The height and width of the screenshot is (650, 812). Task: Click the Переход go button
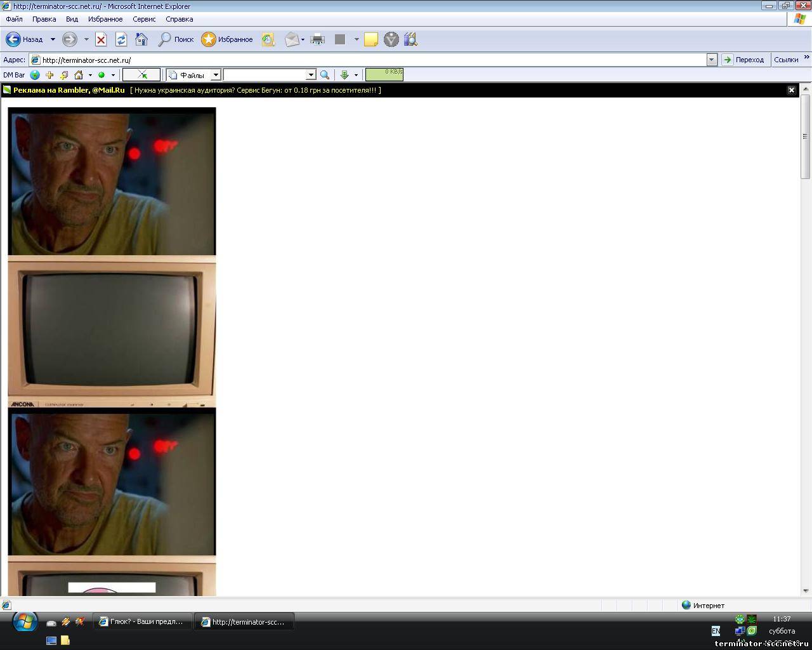743,60
